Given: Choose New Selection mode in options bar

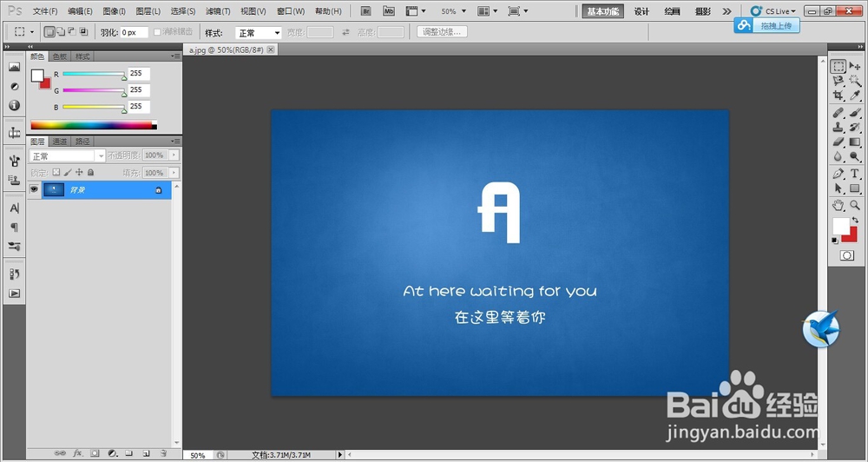Looking at the screenshot, I should point(49,32).
